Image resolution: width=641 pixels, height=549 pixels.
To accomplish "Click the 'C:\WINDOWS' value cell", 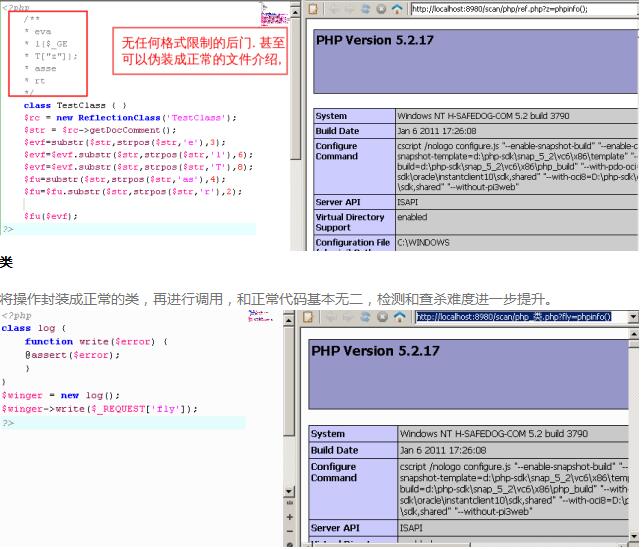I will tap(423, 243).
